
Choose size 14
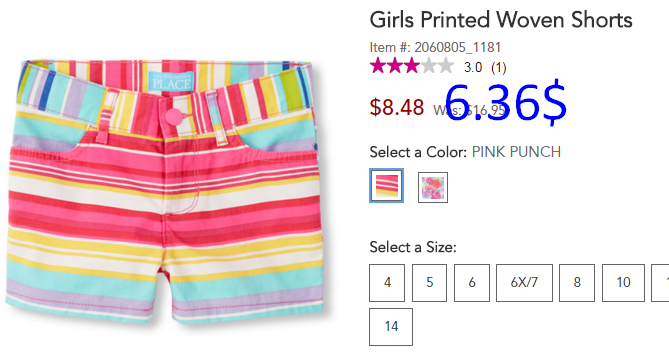click(x=391, y=327)
